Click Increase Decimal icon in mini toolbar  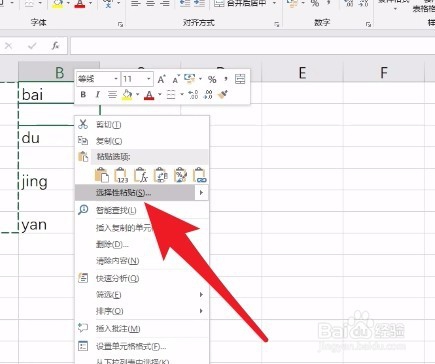coord(193,95)
